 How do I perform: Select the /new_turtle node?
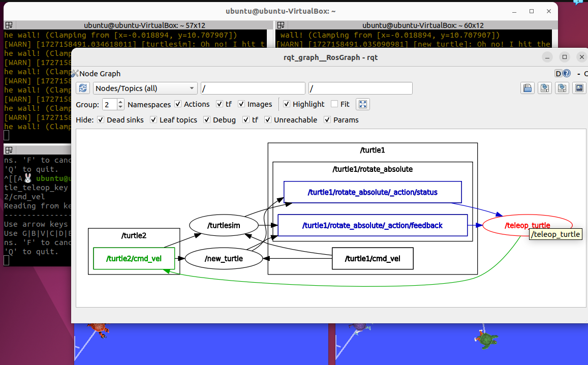click(x=224, y=258)
